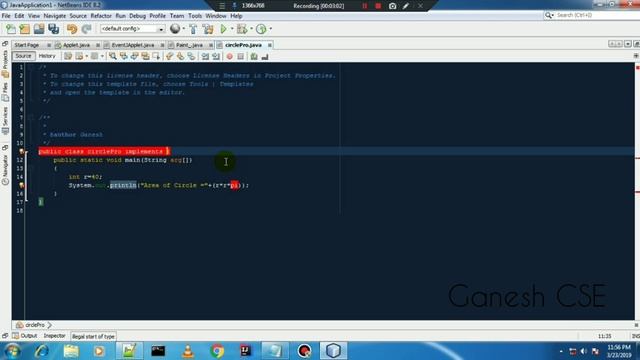Collapse the code fold on line 1
The image size is (640, 360).
point(31,67)
